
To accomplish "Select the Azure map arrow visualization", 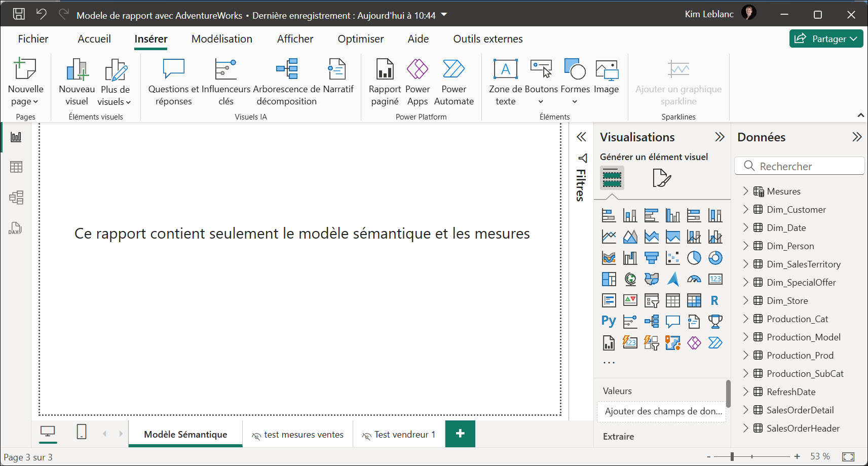I will (673, 279).
